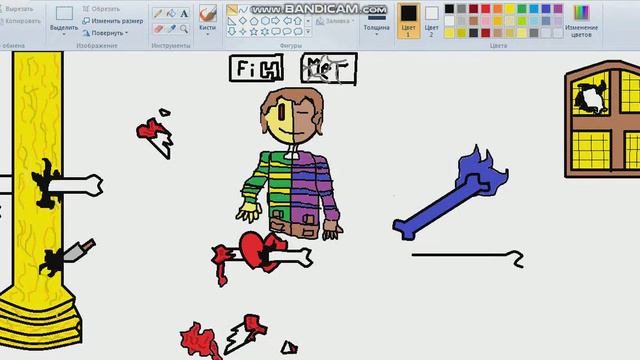Choose the Right triangle shape

[x=232, y=21]
